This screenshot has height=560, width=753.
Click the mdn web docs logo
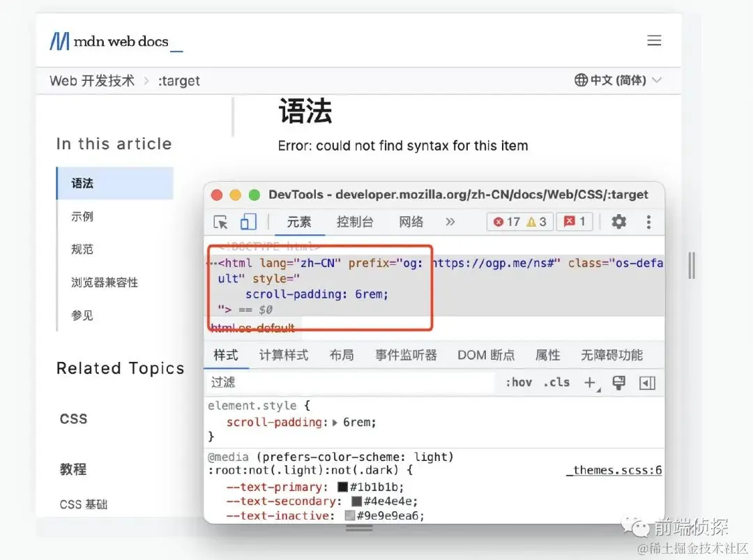point(116,42)
